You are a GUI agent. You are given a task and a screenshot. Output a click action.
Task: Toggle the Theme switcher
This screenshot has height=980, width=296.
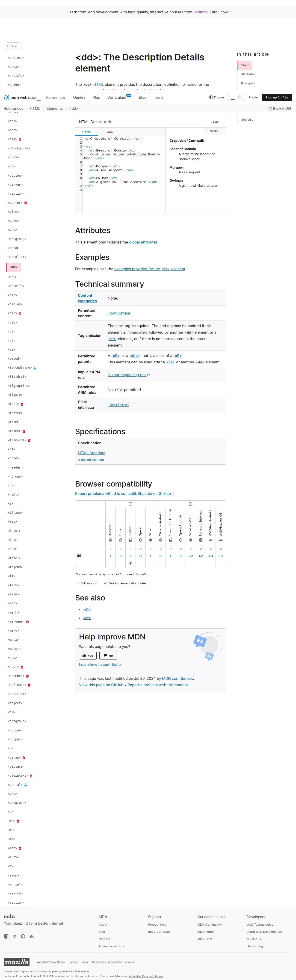tap(216, 97)
